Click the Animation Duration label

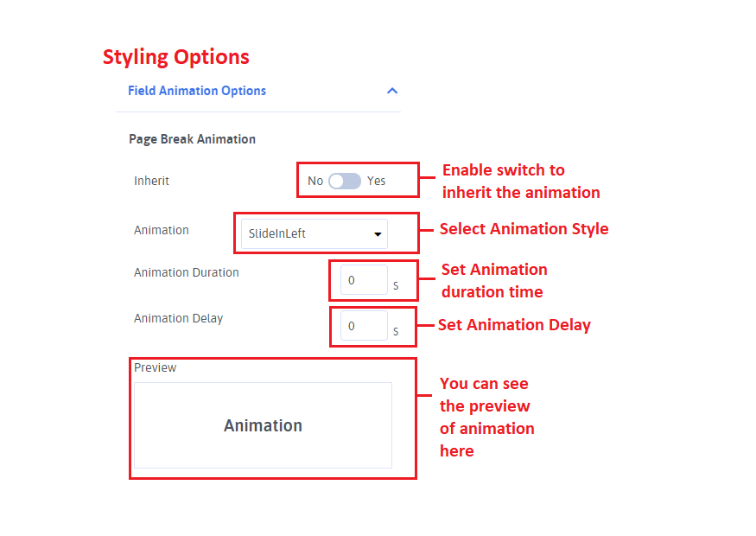click(187, 272)
